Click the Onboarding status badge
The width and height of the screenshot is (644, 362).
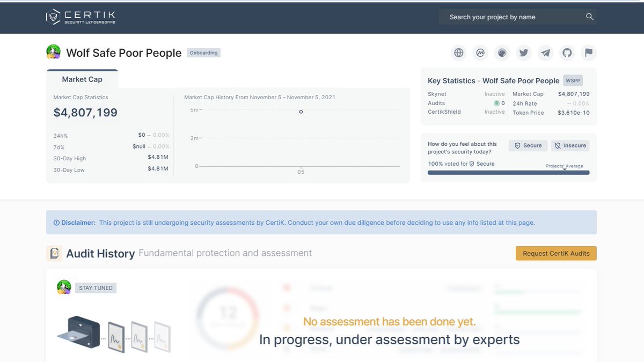204,53
